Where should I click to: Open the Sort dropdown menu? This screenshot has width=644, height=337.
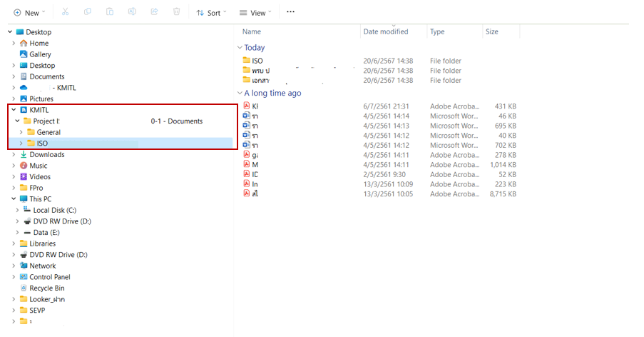211,12
